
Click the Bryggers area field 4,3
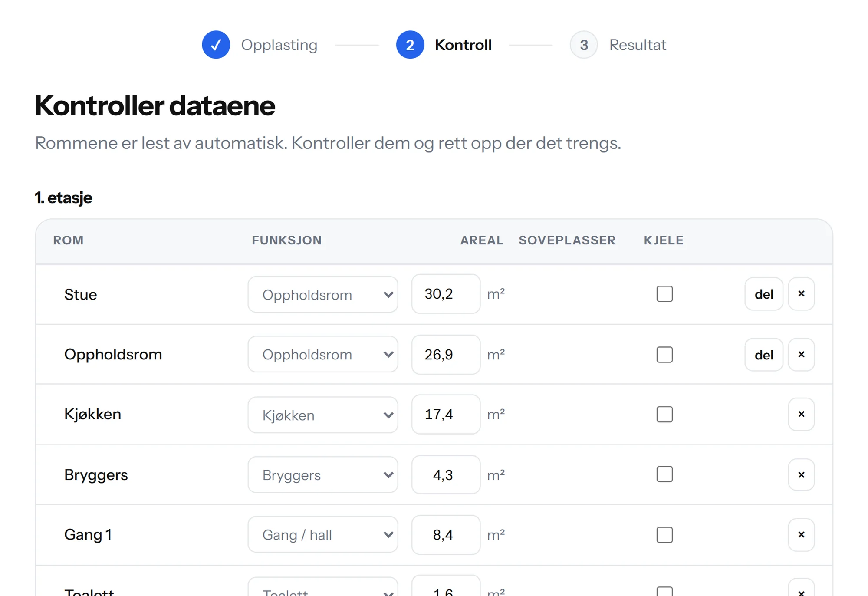[446, 474]
